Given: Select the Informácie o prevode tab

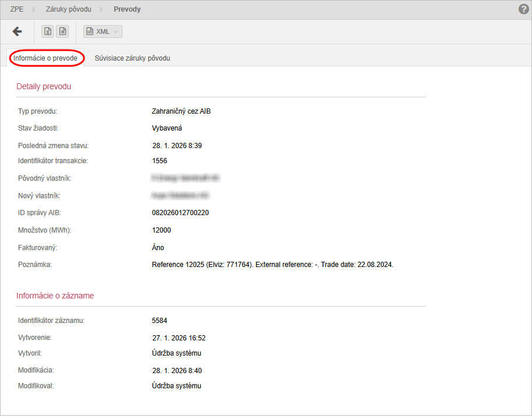Looking at the screenshot, I should tap(45, 58).
